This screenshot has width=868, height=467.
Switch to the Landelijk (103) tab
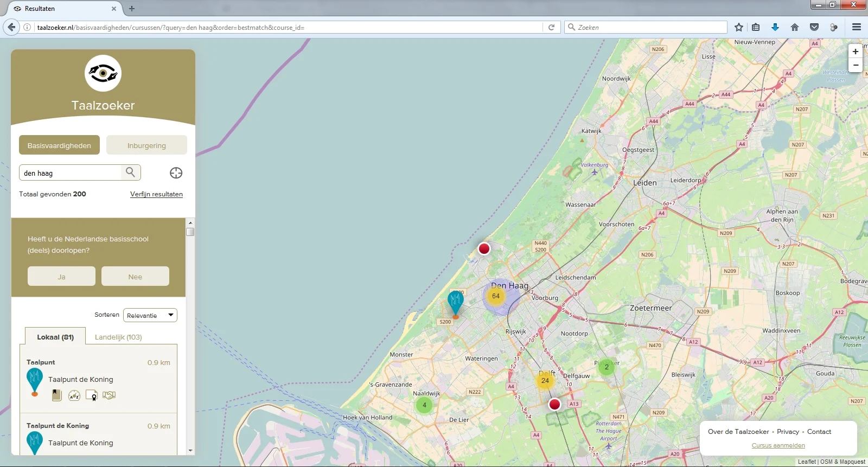pos(118,337)
